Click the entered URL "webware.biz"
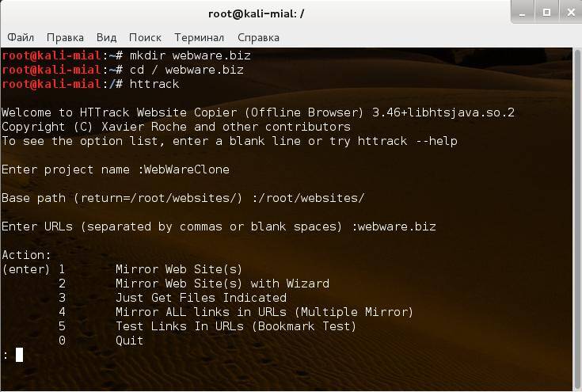Viewport: 582px width, 392px height. coord(397,226)
